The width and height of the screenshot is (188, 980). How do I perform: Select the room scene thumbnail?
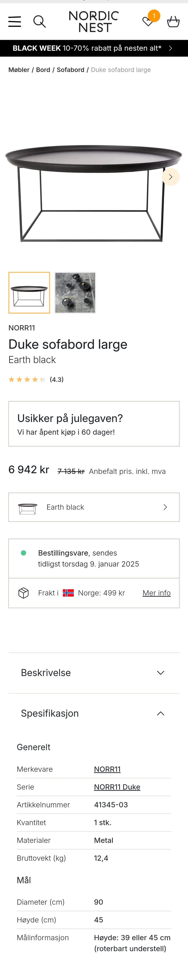click(75, 292)
